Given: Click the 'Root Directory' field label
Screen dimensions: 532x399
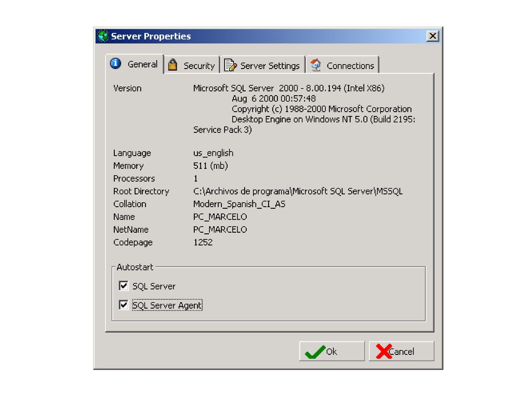Looking at the screenshot, I should pyautogui.click(x=141, y=191).
